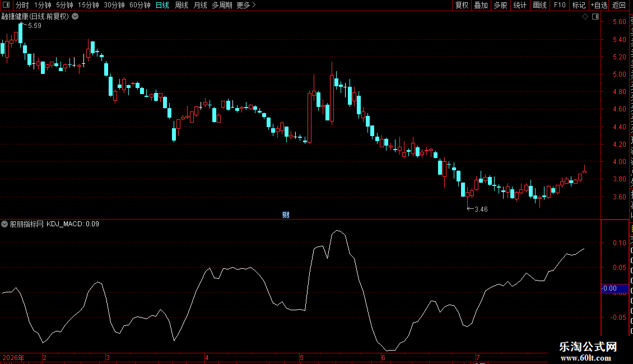Click the 0.10 indicator axis label

(x=620, y=243)
